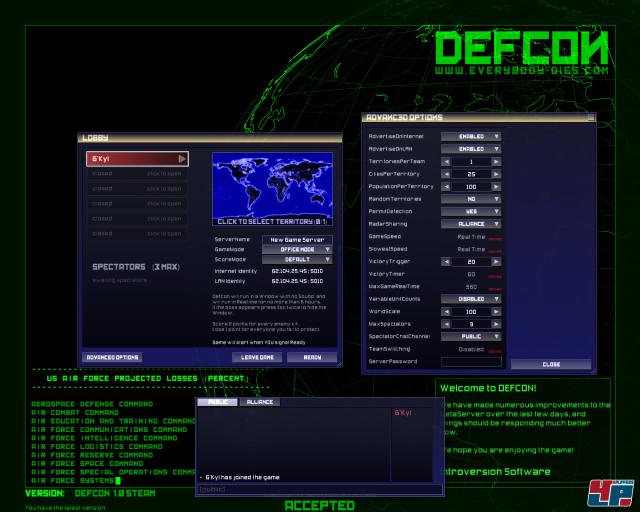Increase MaxSpectators with right arrow
The height and width of the screenshot is (512, 640).
click(x=496, y=324)
